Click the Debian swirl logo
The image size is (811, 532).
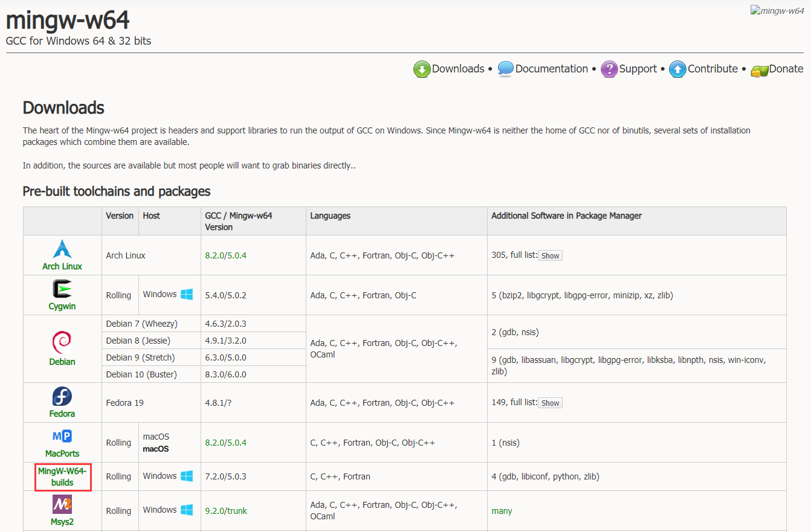tap(62, 342)
